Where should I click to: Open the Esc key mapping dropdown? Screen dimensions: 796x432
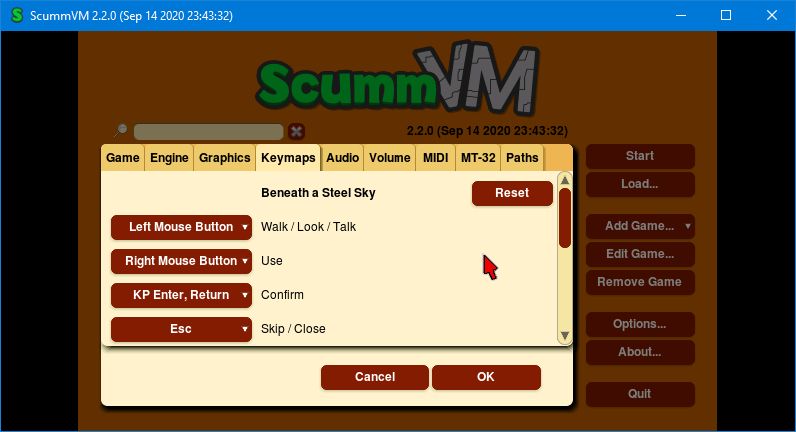click(x=181, y=329)
